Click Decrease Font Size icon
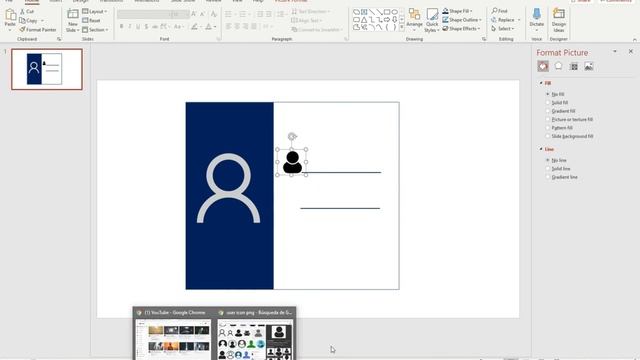Viewport: 640px width, 360px height. [x=203, y=14]
